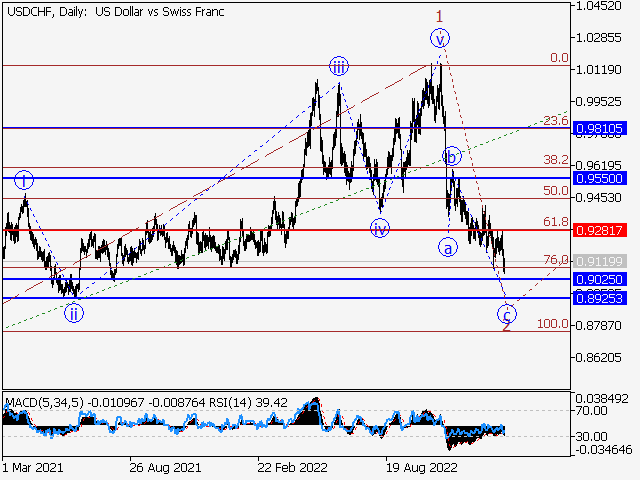Click the red 0.92817 price tag
The height and width of the screenshot is (480, 640).
600,230
